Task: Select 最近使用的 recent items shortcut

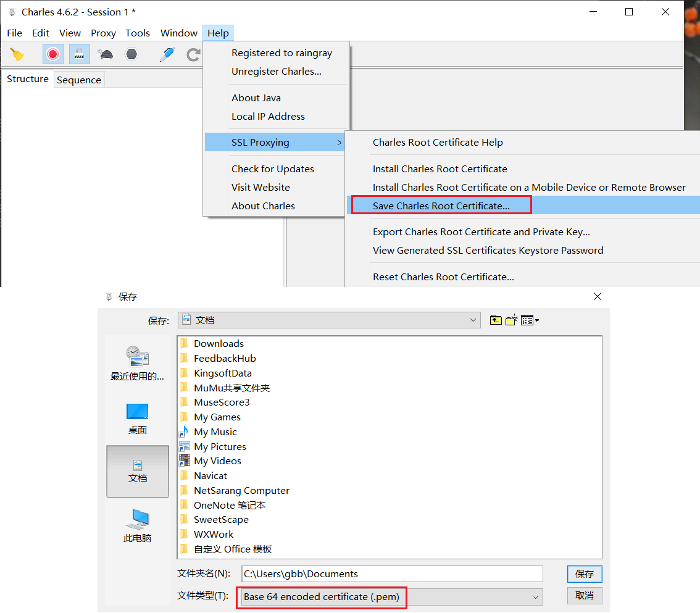Action: 137,364
